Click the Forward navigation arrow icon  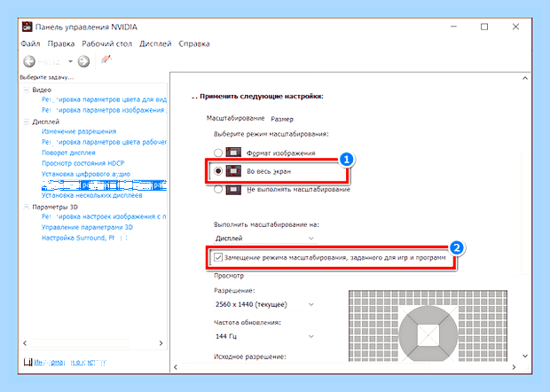[83, 61]
